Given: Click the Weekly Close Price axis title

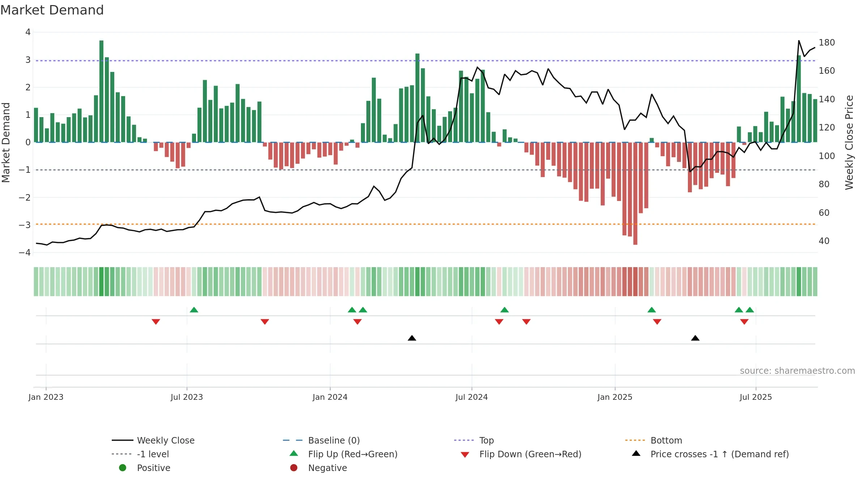Looking at the screenshot, I should click(x=849, y=142).
